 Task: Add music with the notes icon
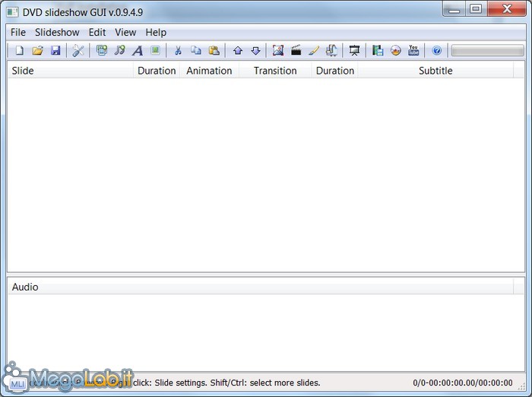point(119,51)
